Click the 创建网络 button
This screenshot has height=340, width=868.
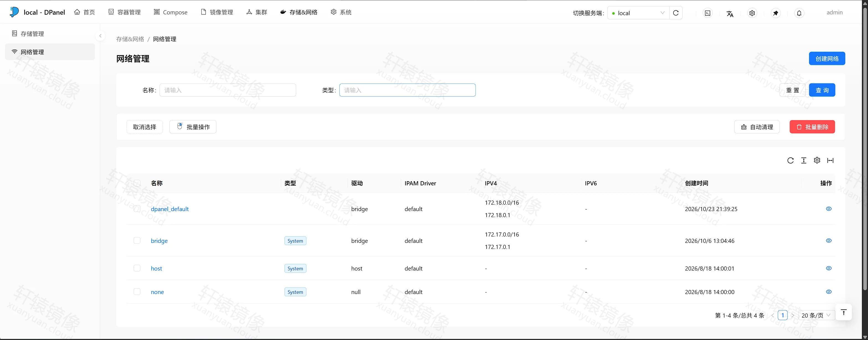coord(827,59)
